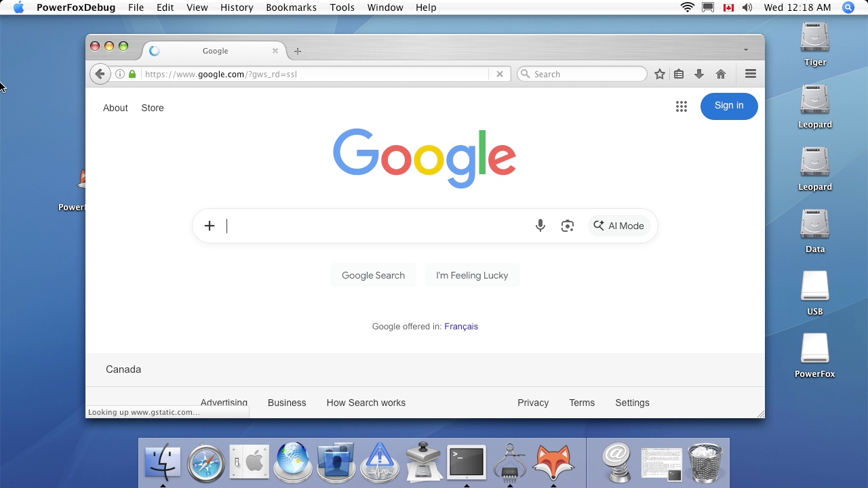Open the Settings footer link
868x488 pixels.
pyautogui.click(x=632, y=403)
